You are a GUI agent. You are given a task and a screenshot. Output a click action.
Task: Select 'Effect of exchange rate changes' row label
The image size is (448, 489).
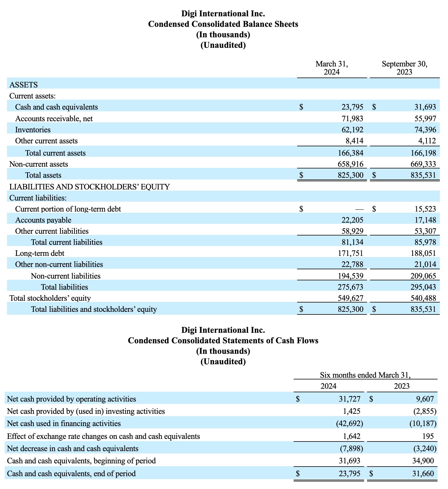click(x=103, y=436)
